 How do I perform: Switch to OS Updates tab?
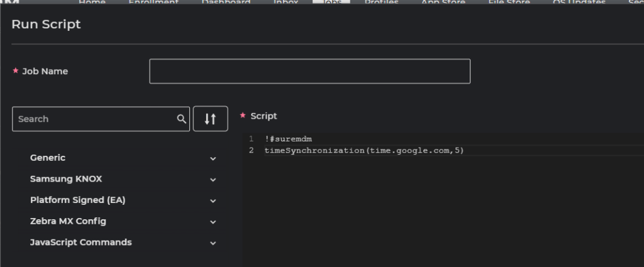click(579, 3)
